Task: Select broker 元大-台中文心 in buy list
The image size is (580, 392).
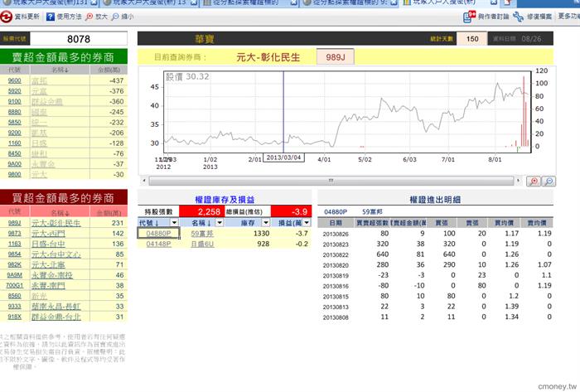Action: pos(56,254)
